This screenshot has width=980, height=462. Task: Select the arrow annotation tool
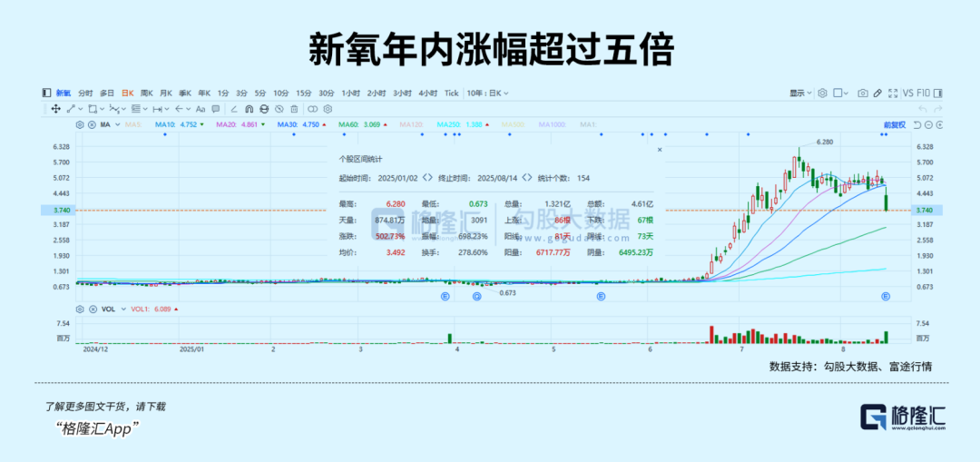pos(179,109)
